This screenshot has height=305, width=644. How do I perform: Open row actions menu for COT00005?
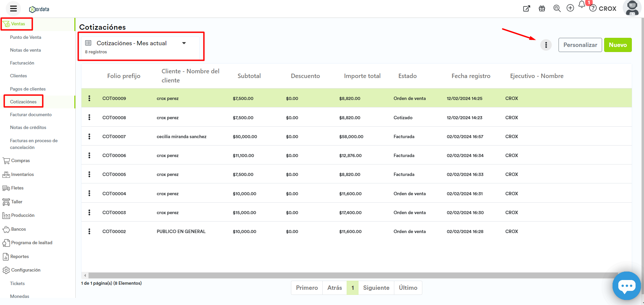[x=89, y=174]
